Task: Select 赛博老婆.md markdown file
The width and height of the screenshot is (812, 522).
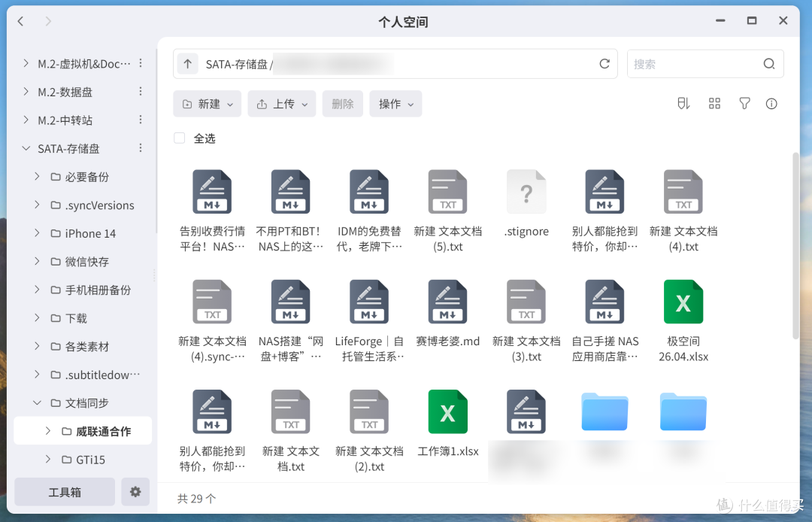Action: click(x=447, y=302)
